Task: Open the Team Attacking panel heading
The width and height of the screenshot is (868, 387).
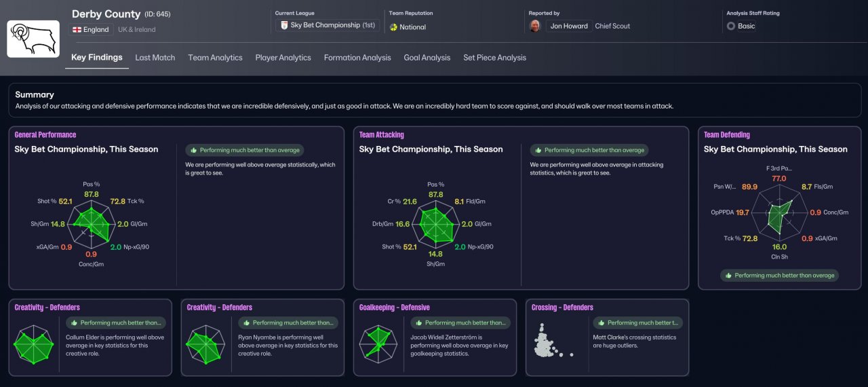Action: (382, 135)
